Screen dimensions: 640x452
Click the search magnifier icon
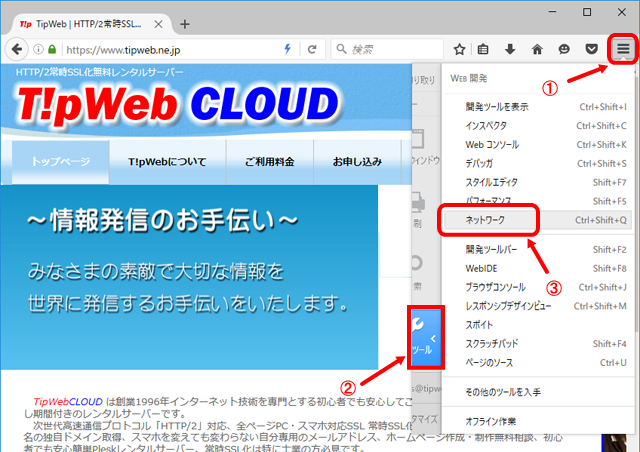341,49
